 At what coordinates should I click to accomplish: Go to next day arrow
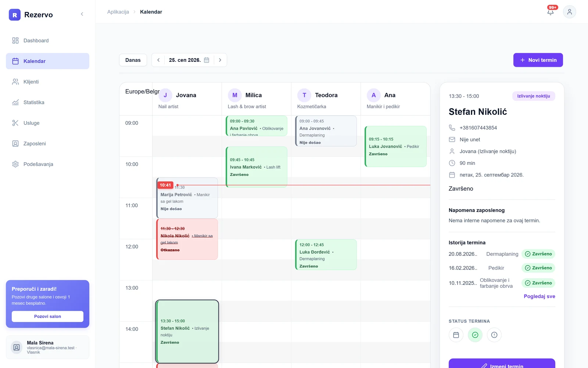[x=220, y=60]
